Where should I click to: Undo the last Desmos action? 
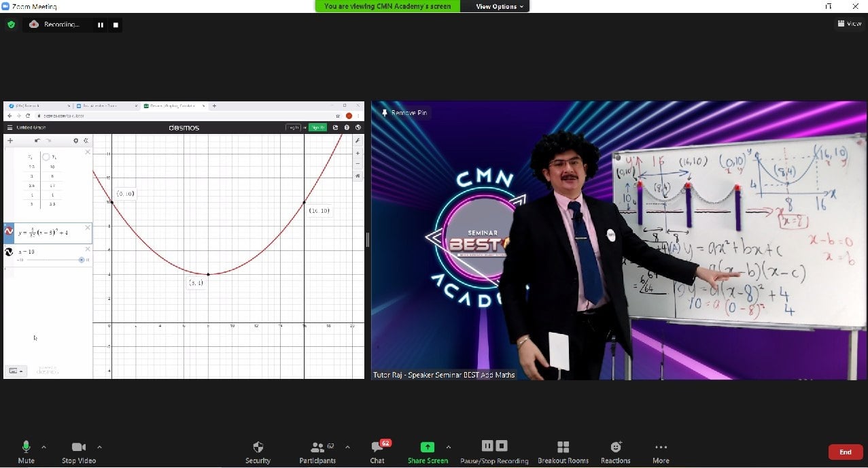(x=37, y=141)
